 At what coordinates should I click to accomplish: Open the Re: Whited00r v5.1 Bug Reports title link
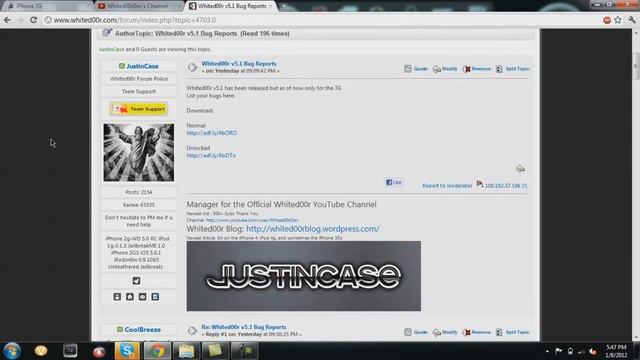point(244,327)
